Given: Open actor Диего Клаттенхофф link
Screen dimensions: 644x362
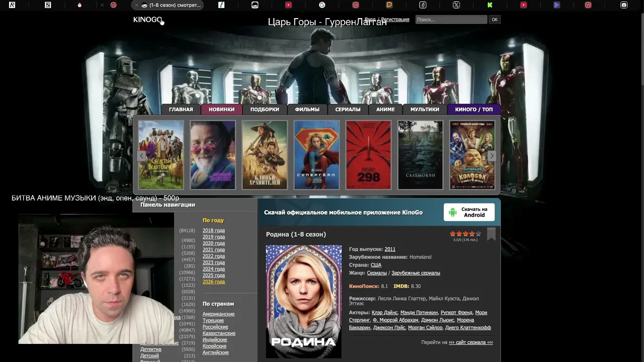Looking at the screenshot, I should pos(468,327).
